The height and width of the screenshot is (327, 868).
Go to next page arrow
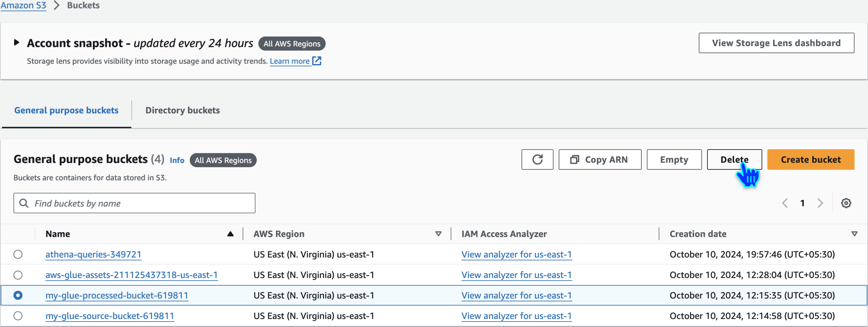[x=820, y=203]
